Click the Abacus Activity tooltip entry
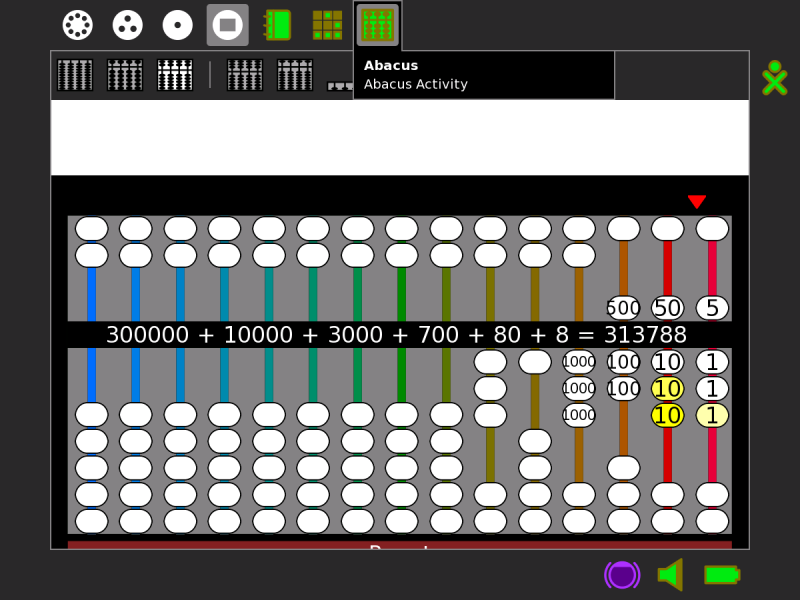The height and width of the screenshot is (600, 800). pyautogui.click(x=416, y=84)
